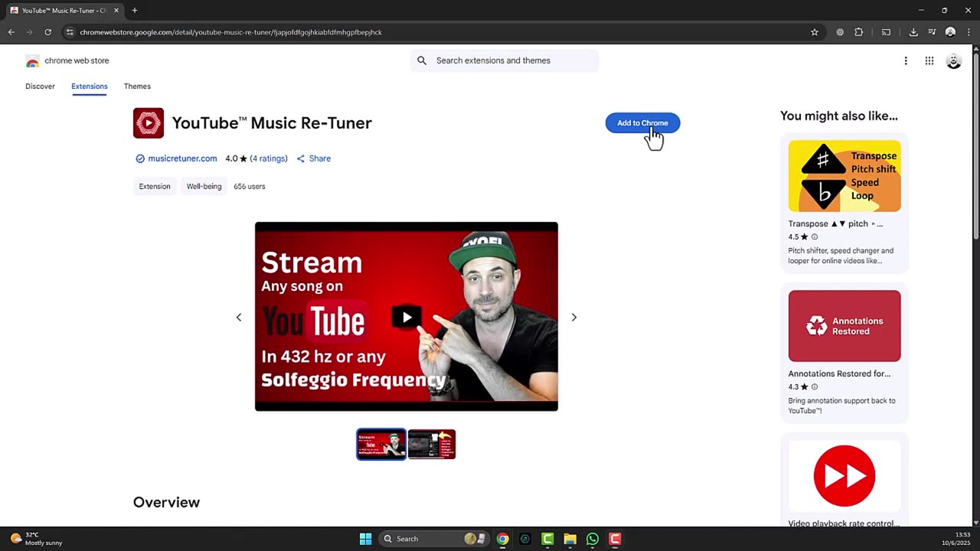Image resolution: width=980 pixels, height=551 pixels.
Task: Click the search extensions and themes field
Action: coord(505,60)
